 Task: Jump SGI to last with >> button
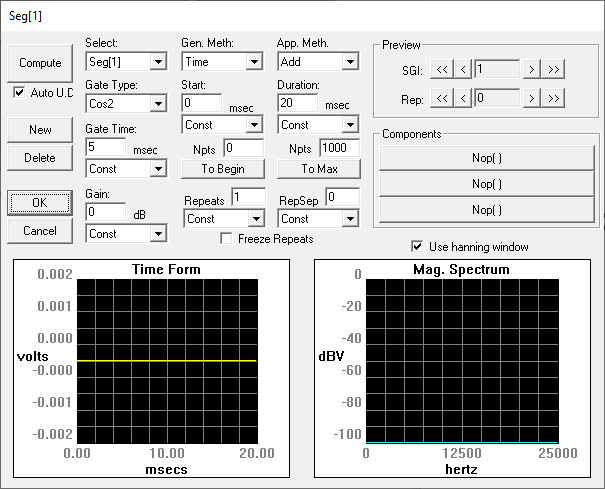click(x=553, y=69)
